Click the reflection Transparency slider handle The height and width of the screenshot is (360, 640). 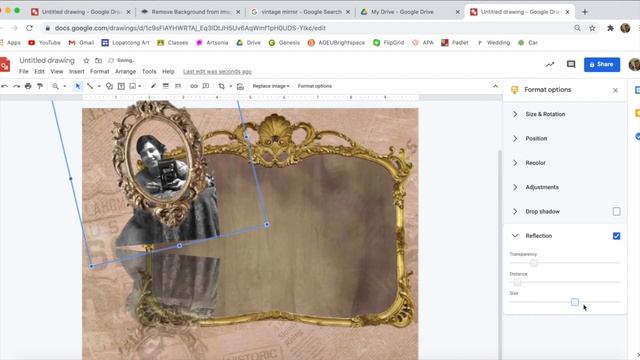[533, 263]
